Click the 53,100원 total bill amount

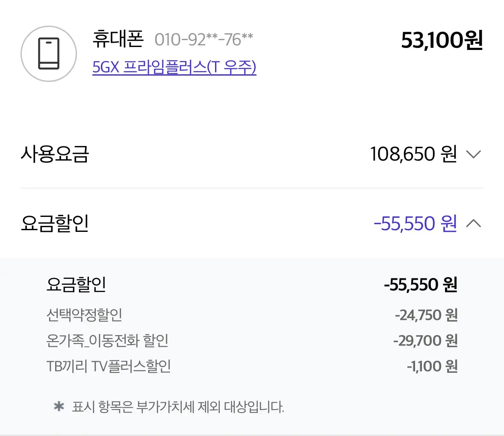click(x=442, y=41)
